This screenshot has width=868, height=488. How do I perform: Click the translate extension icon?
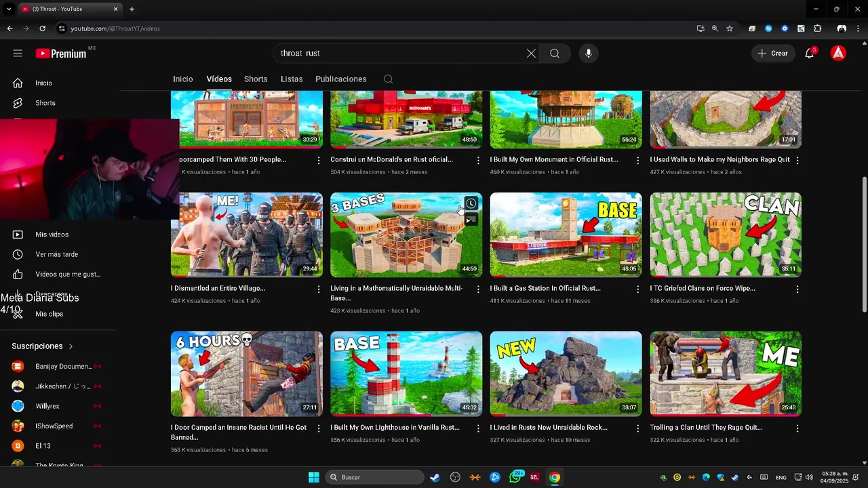click(801, 28)
